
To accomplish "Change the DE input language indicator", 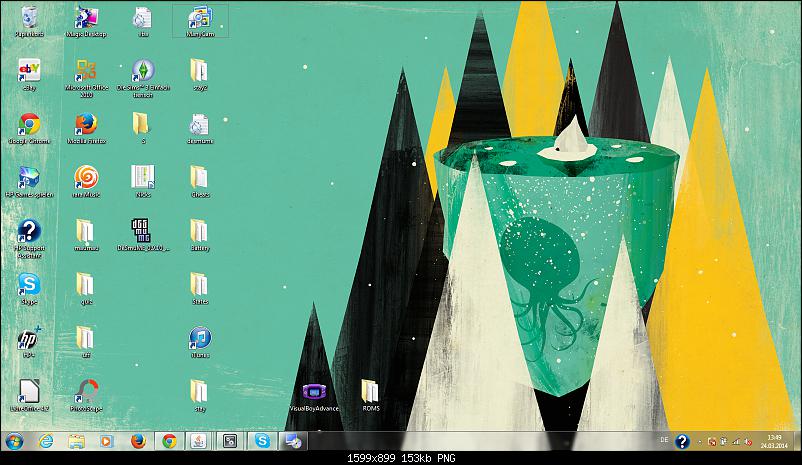I will (664, 440).
